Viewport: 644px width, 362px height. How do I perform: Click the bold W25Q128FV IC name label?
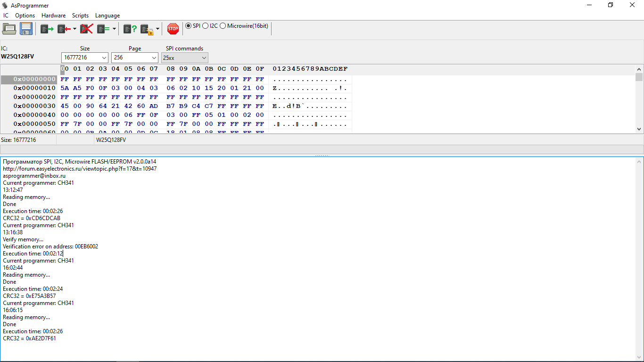17,57
